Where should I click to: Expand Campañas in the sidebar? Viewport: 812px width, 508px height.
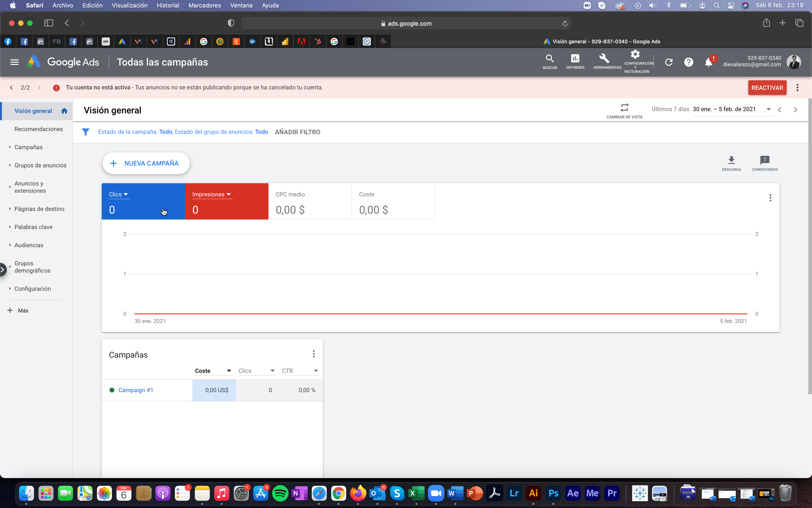10,147
